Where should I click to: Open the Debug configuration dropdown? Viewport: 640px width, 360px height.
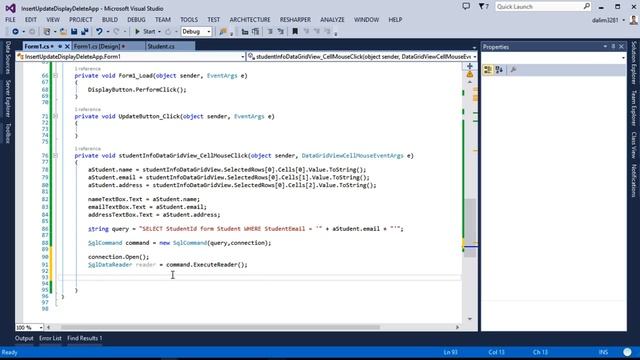click(x=208, y=31)
